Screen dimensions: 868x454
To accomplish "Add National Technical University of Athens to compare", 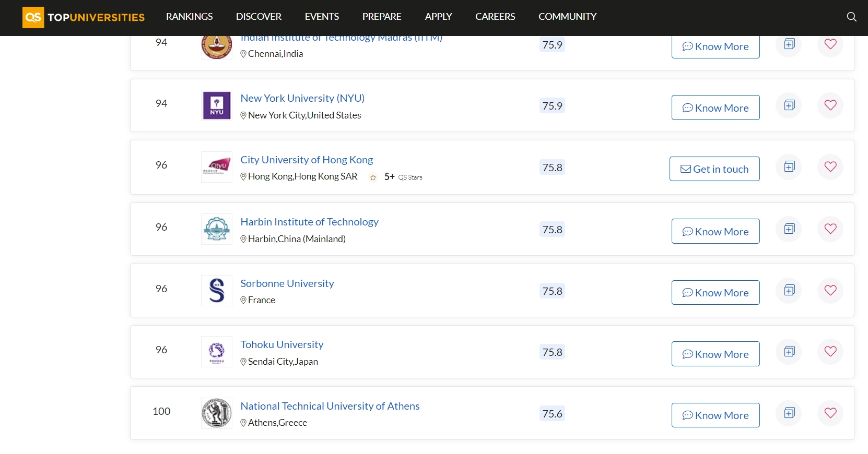I will [789, 413].
